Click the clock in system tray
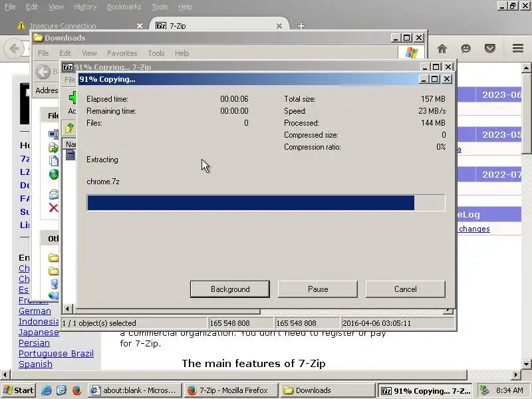 click(509, 390)
